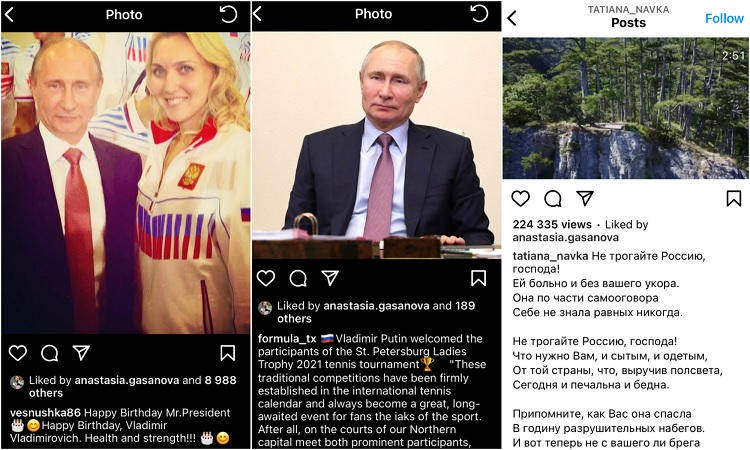Bookmark the tatiana_navka video post
The image size is (750, 450).
[x=734, y=198]
